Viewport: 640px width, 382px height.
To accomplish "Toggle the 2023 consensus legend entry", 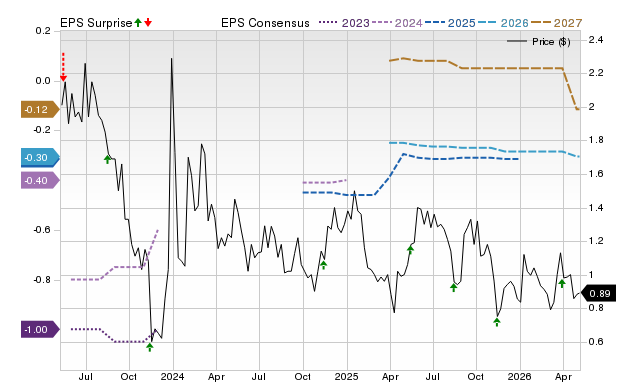I will pyautogui.click(x=344, y=23).
